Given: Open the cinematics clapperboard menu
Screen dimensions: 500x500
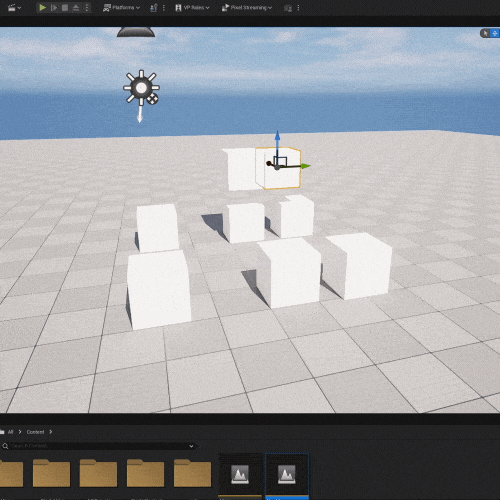Looking at the screenshot, I should click(x=14, y=7).
